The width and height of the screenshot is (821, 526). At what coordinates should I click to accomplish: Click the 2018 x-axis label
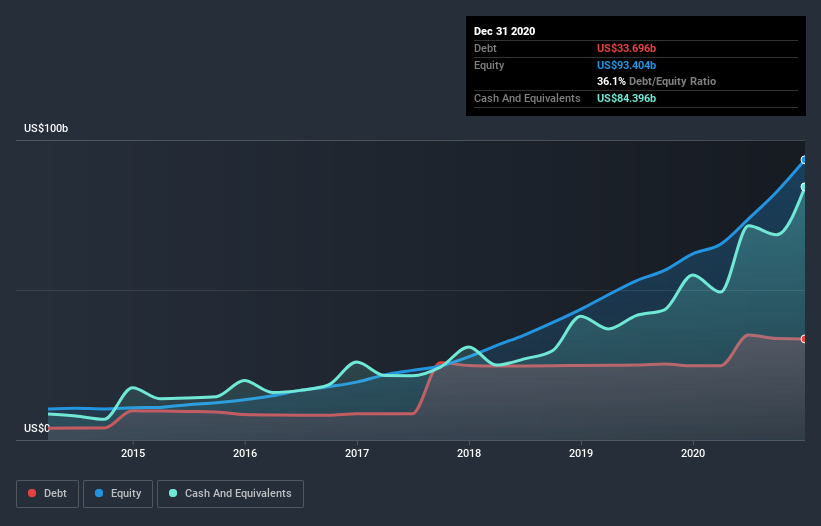click(469, 453)
